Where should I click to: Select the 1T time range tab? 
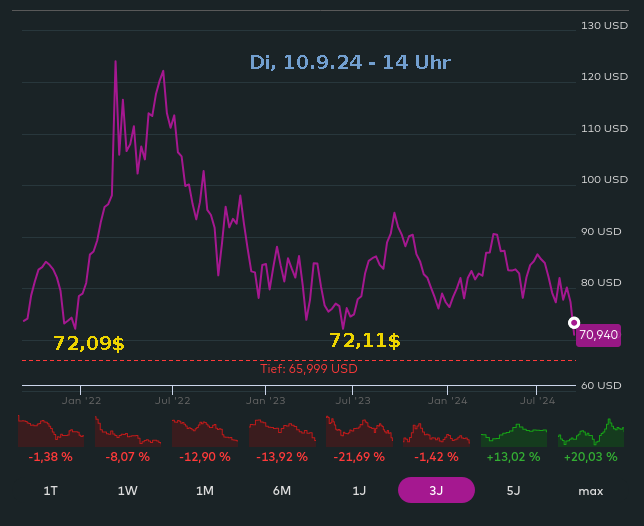tap(51, 491)
